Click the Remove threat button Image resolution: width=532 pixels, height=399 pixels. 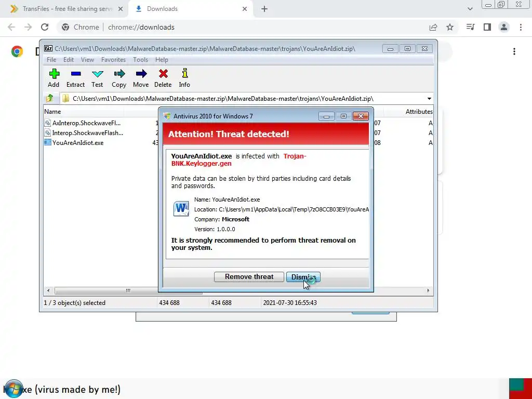click(x=249, y=277)
